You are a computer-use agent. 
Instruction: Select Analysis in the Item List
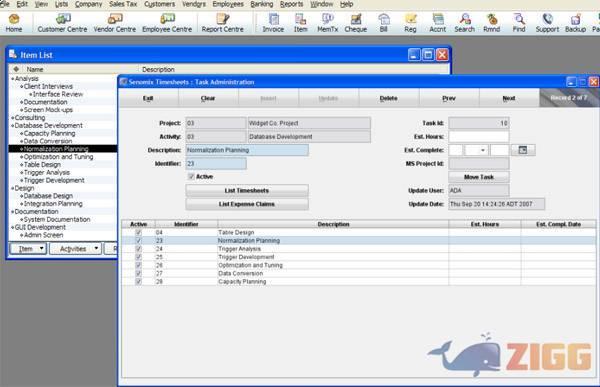coord(26,78)
